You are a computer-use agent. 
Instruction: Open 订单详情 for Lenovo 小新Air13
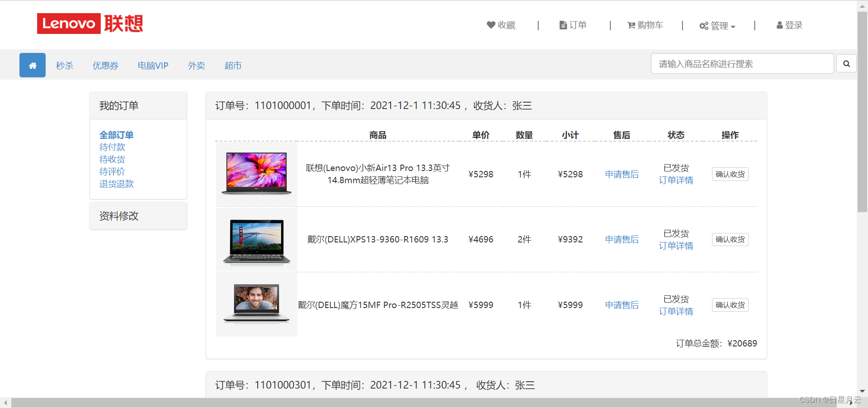(676, 180)
